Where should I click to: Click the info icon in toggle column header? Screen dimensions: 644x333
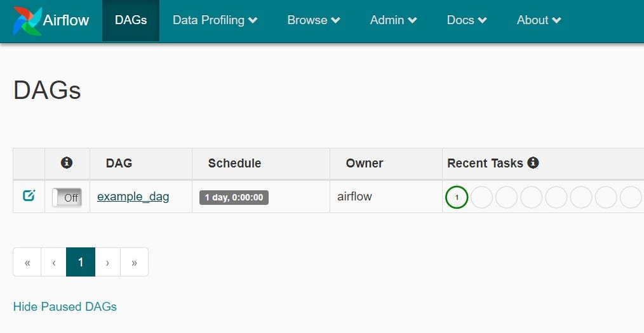click(x=67, y=163)
